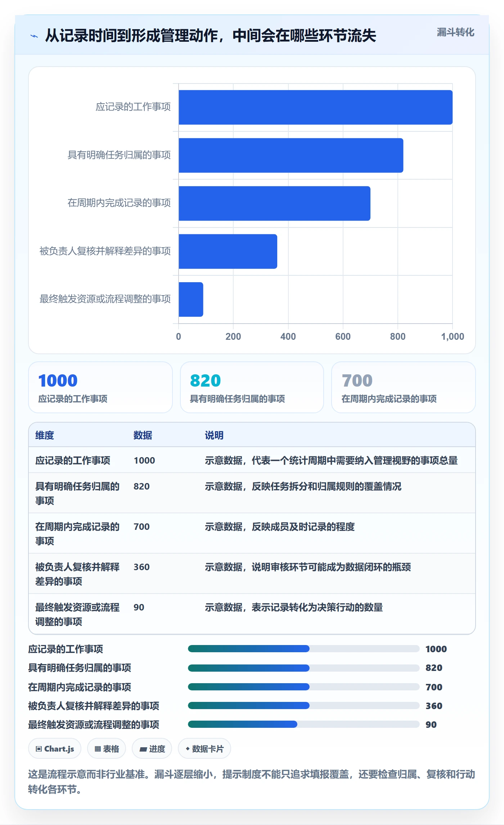Click 示意数据，反映任务拆分和归属规则的覆盖情况 cell
The width and height of the screenshot is (504, 825).
pos(303,486)
